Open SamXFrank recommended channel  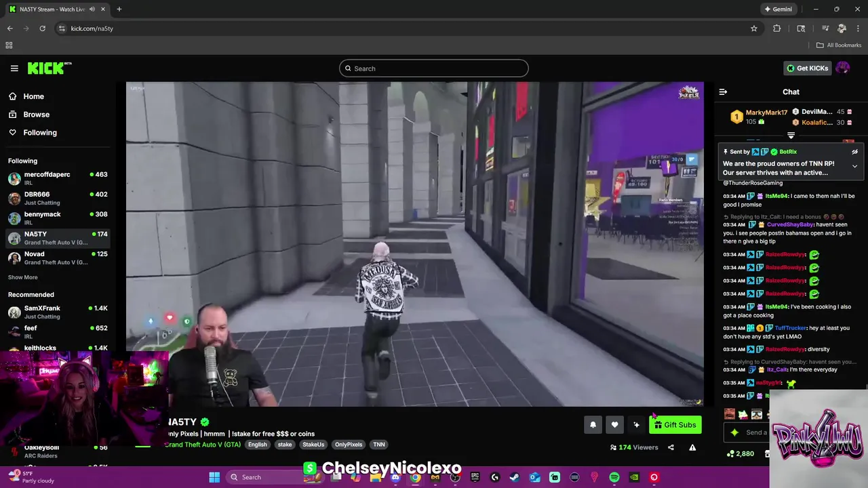(57, 312)
